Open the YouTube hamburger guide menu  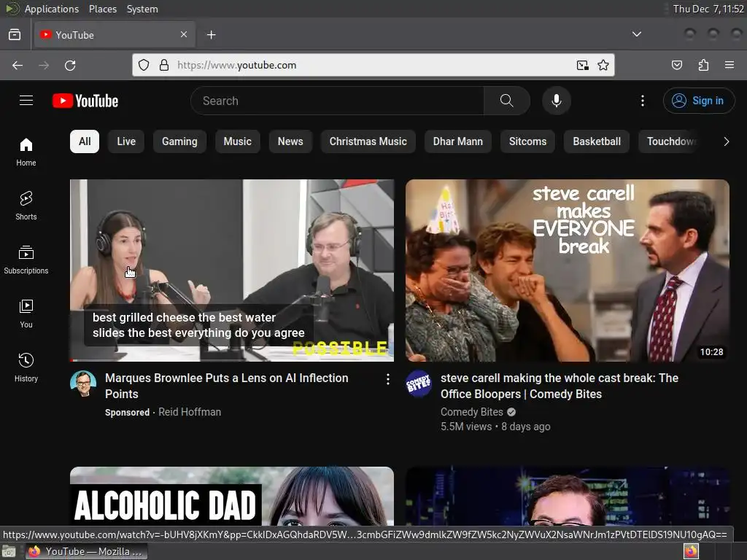tap(26, 101)
